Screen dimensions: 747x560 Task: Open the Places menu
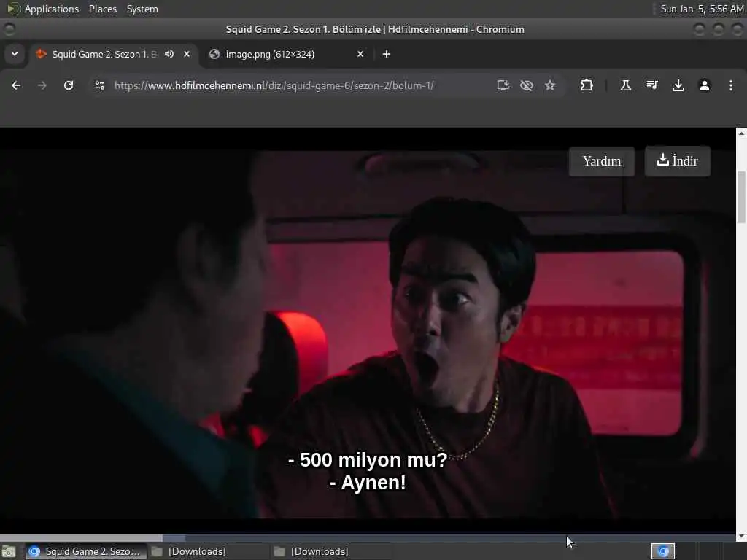[x=102, y=9]
